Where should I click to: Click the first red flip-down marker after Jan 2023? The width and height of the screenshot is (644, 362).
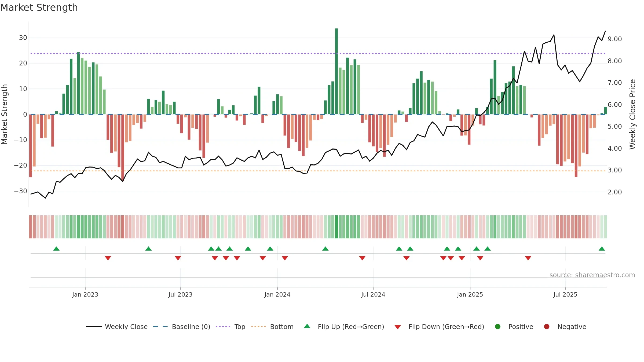coord(108,258)
